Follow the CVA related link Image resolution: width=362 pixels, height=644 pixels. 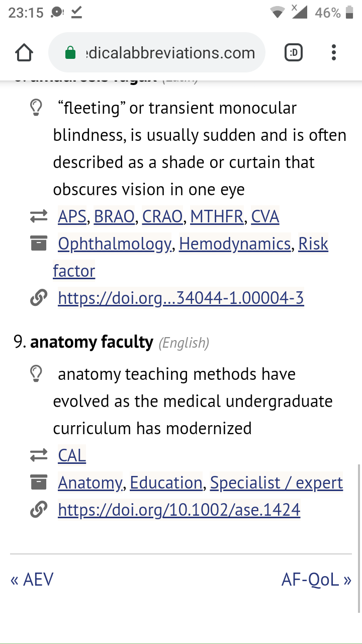coord(265,216)
